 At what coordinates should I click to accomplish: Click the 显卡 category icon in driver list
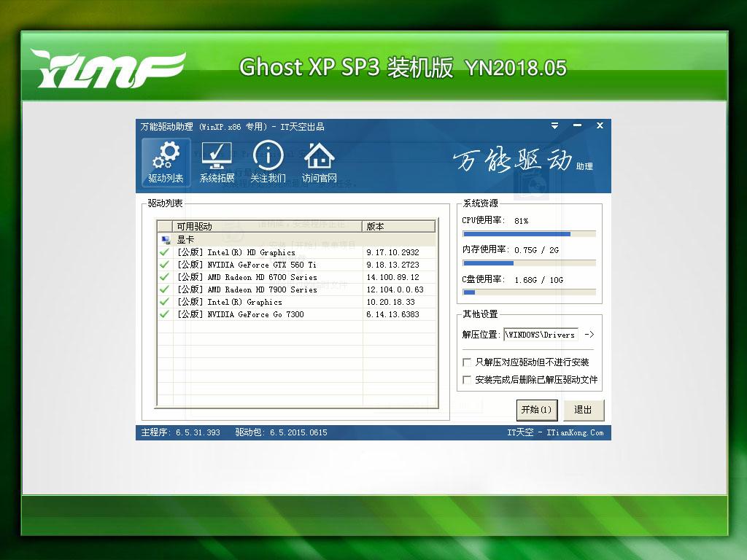[164, 238]
